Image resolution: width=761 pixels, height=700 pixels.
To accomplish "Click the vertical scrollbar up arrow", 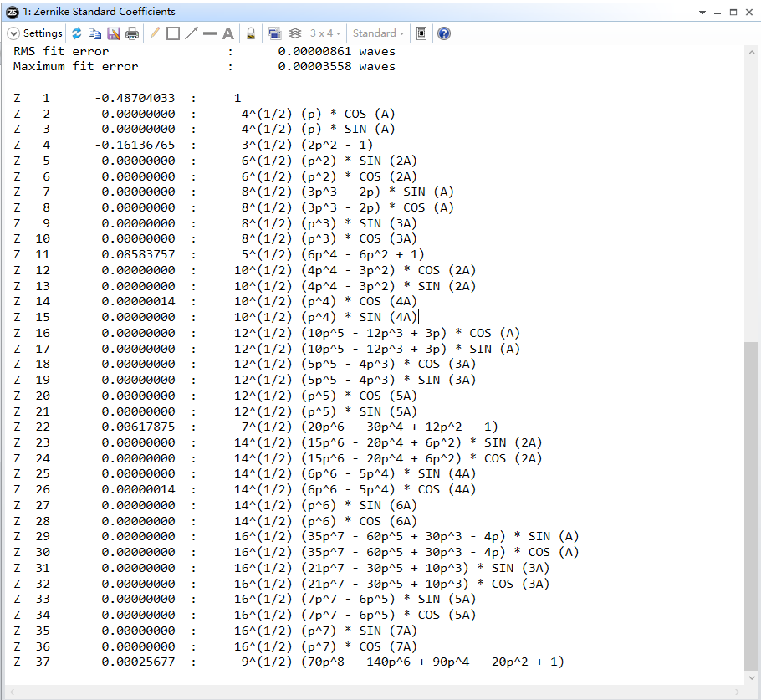I will pyautogui.click(x=752, y=52).
